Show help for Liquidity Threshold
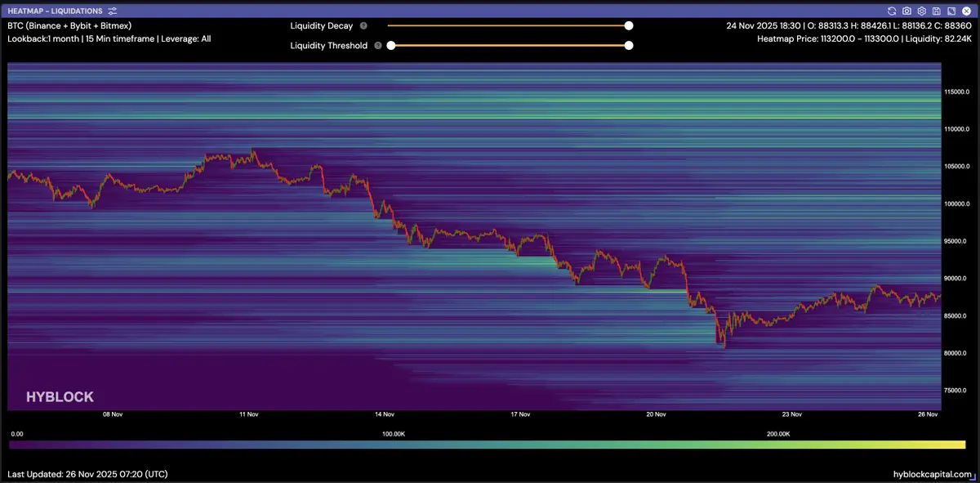 point(377,46)
